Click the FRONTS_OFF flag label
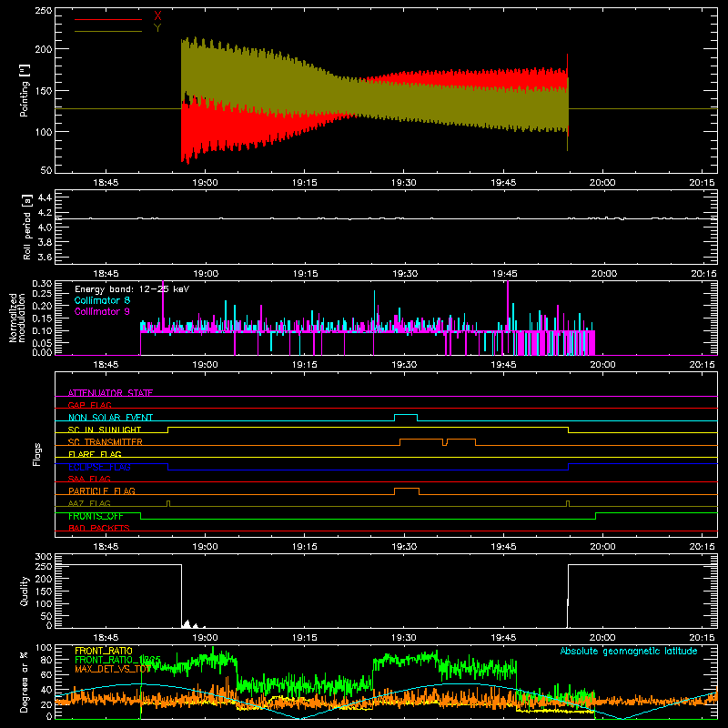The image size is (728, 728). [96, 516]
